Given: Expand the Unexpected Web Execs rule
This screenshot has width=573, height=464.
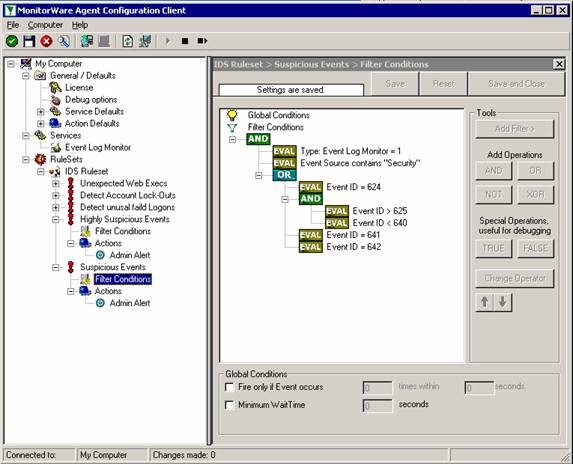Looking at the screenshot, I should tap(56, 183).
